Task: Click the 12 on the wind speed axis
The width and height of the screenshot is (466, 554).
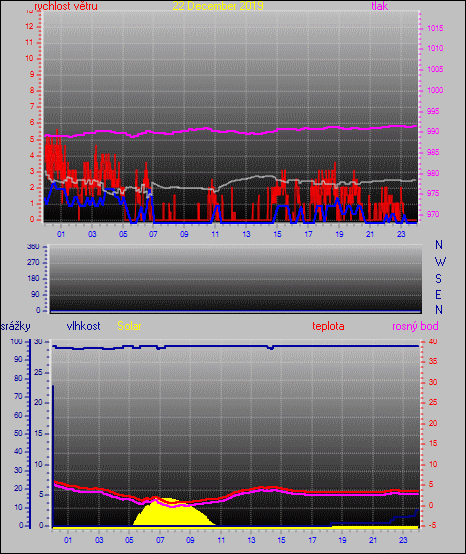Action: (x=29, y=26)
